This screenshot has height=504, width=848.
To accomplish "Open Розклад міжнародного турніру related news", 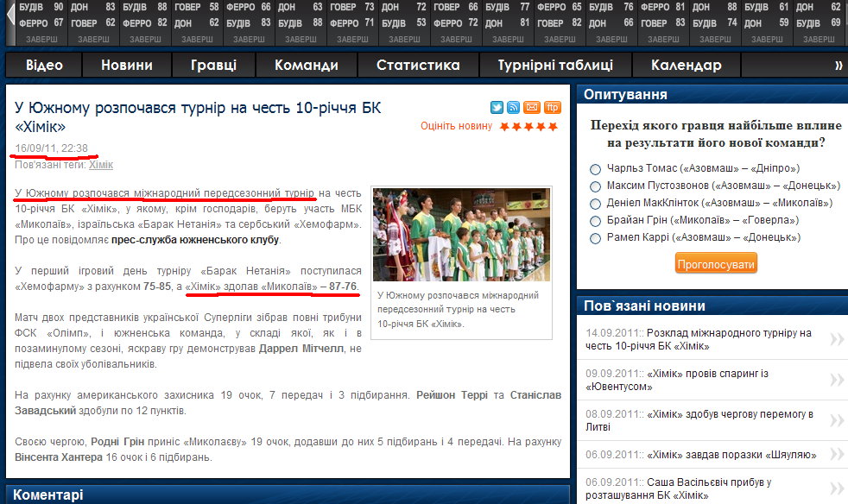I will tap(699, 340).
